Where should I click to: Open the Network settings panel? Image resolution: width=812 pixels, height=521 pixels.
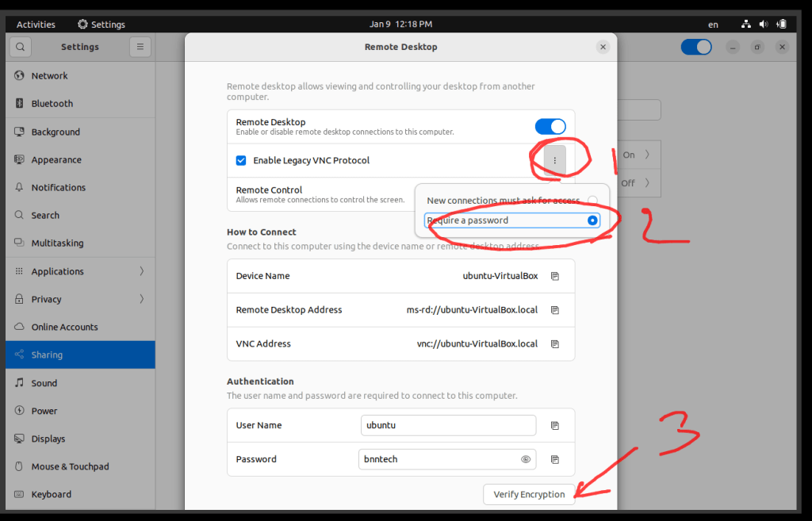(49, 76)
